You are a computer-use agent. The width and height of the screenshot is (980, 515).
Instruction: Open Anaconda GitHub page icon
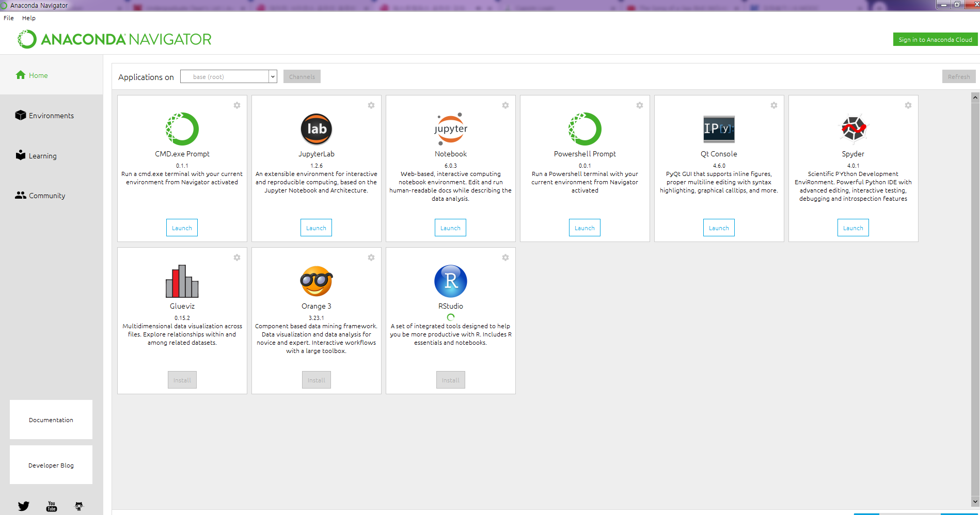[79, 506]
